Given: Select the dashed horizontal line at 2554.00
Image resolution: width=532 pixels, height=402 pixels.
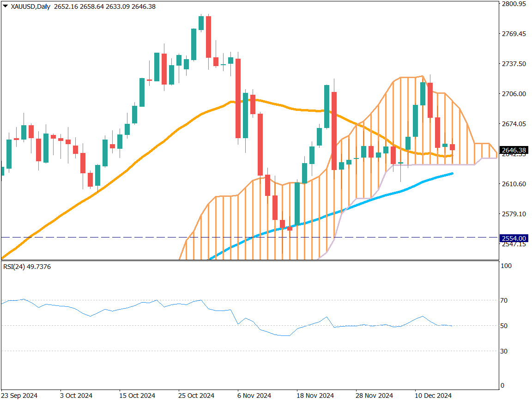Looking at the screenshot, I should (92, 237).
